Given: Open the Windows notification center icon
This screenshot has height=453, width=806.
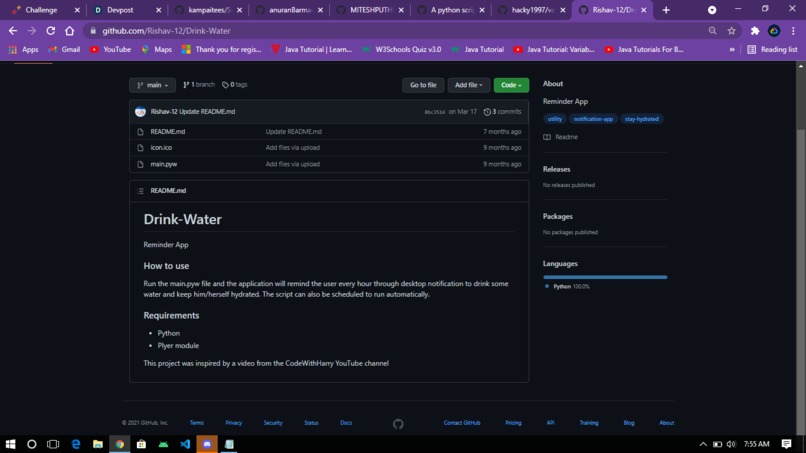Looking at the screenshot, I should pos(786,444).
